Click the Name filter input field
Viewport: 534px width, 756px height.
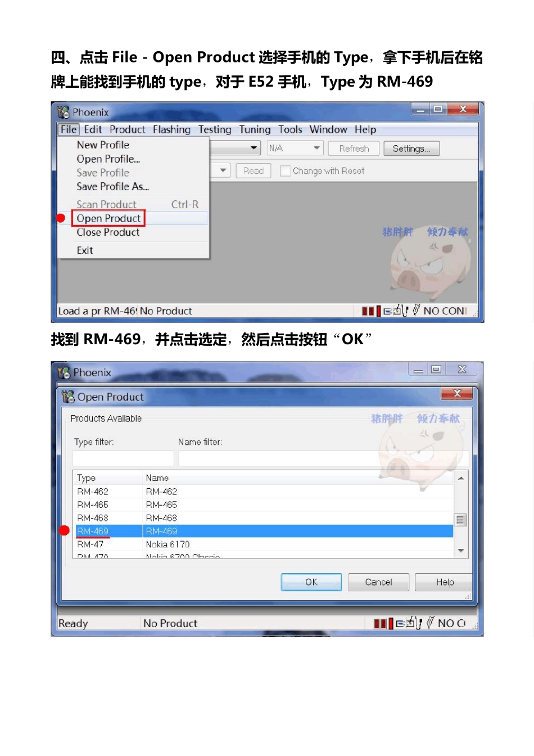click(x=323, y=458)
